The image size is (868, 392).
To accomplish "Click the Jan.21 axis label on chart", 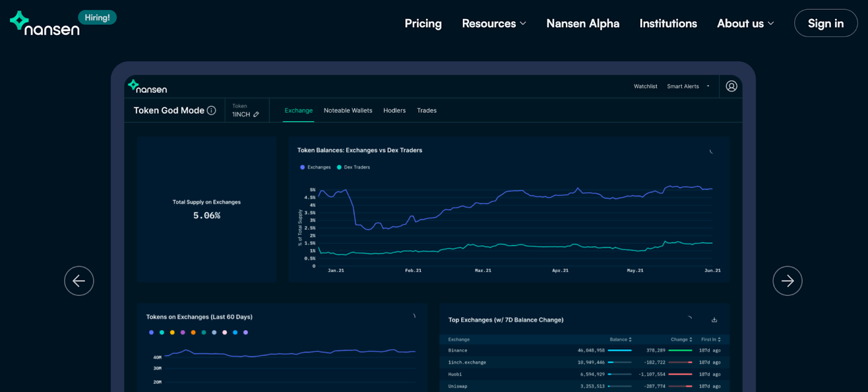I will [x=336, y=270].
